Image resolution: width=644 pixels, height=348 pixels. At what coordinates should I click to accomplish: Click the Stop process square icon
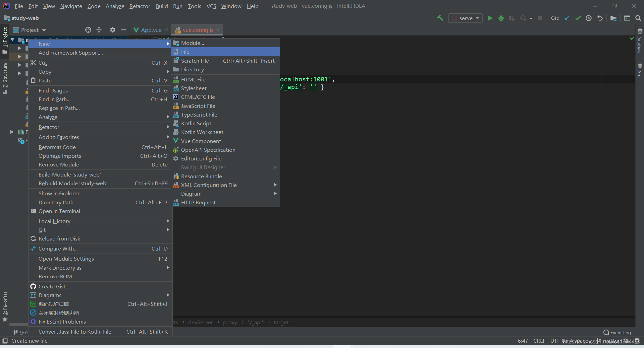pyautogui.click(x=540, y=18)
